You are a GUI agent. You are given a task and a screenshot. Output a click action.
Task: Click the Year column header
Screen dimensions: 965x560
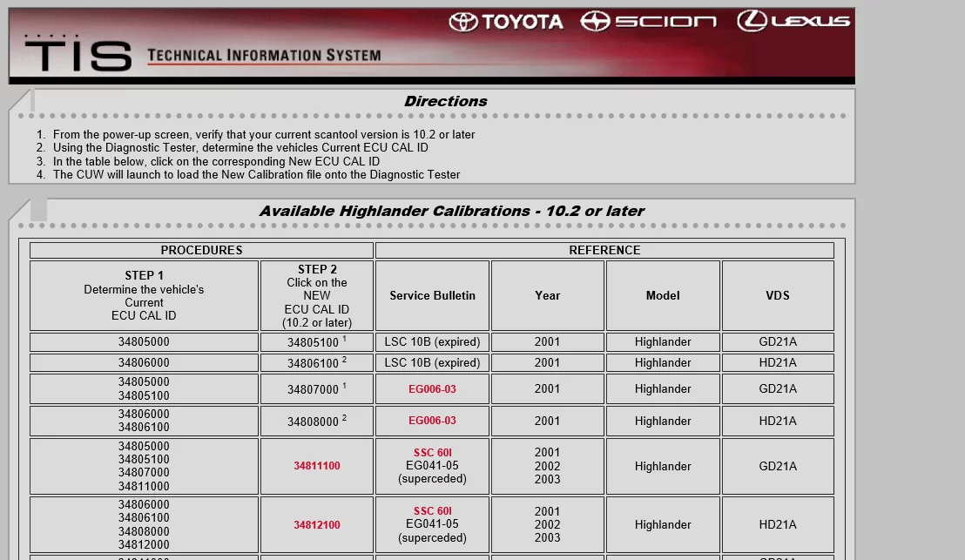pos(547,295)
